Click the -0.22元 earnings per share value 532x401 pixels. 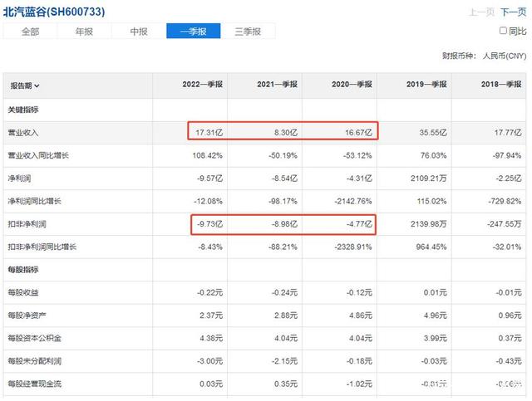209,292
